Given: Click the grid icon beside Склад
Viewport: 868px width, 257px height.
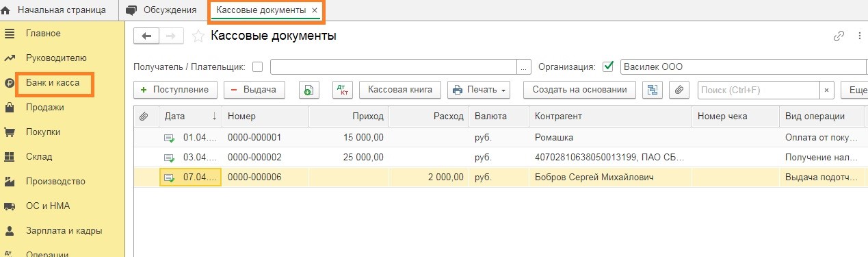Looking at the screenshot, I should click(x=10, y=156).
